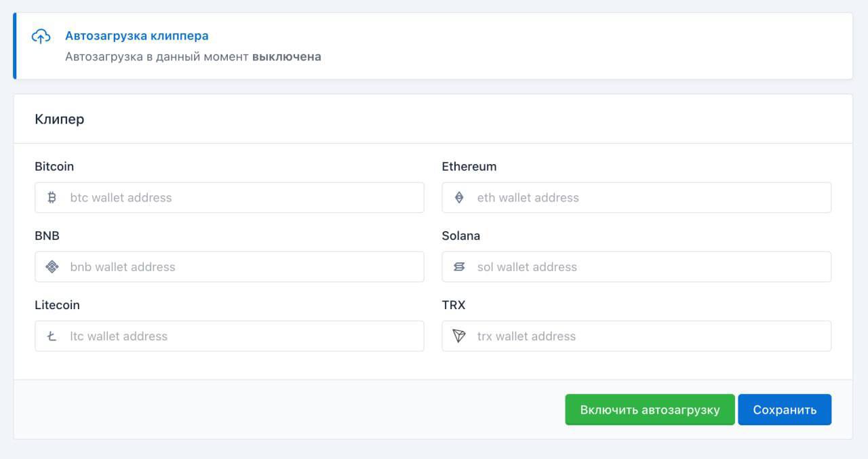Click the Ethereum diamond icon
Screen dimensions: 868x459
pyautogui.click(x=459, y=197)
